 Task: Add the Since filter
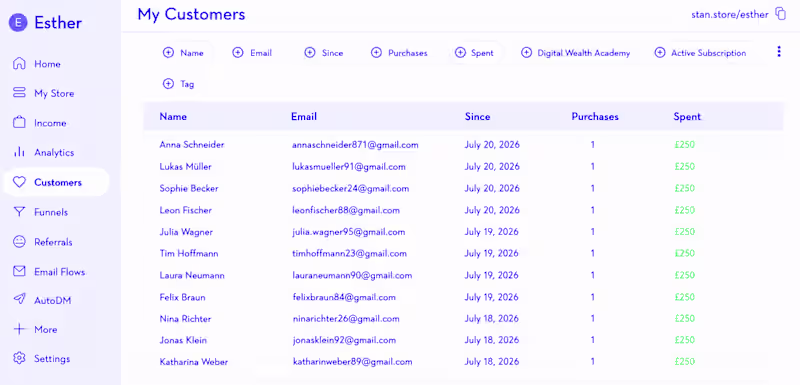click(x=324, y=53)
